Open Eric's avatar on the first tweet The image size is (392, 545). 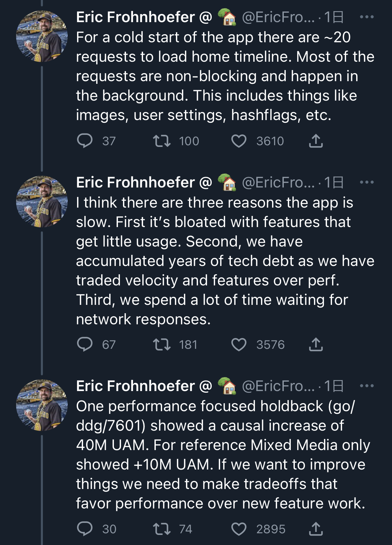(x=42, y=36)
